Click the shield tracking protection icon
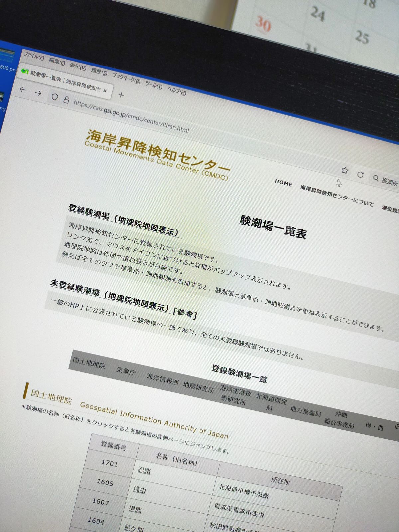 click(x=55, y=97)
